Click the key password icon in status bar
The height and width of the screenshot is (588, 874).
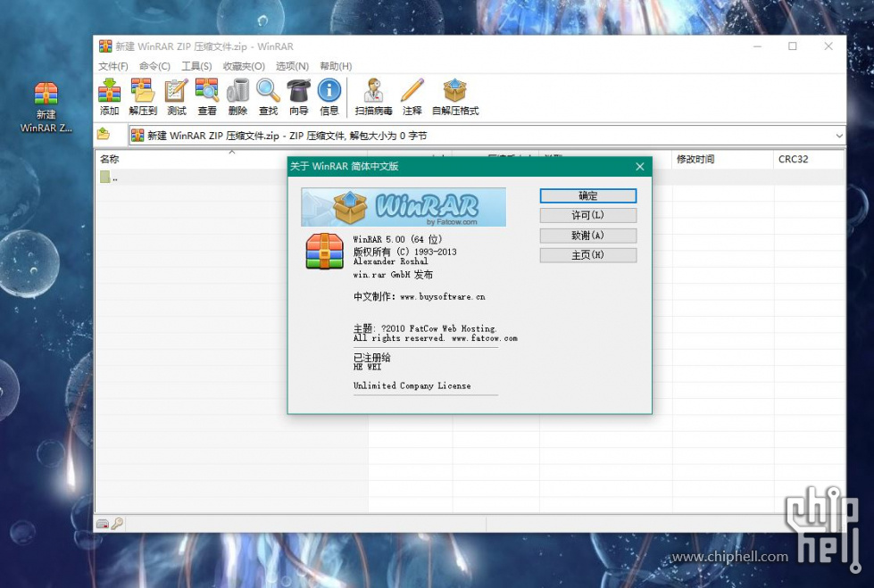[117, 524]
